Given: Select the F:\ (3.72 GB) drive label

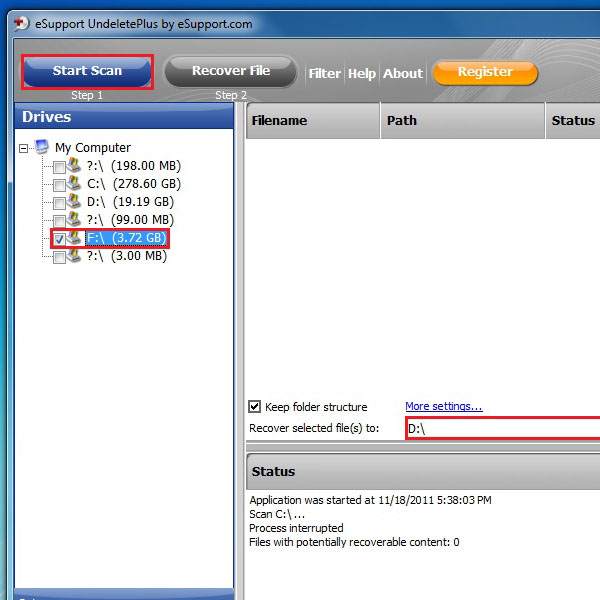Looking at the screenshot, I should [126, 238].
